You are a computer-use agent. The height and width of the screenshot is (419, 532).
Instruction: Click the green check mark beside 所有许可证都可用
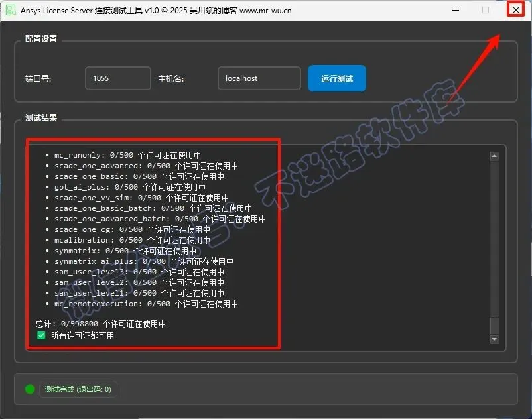41,335
